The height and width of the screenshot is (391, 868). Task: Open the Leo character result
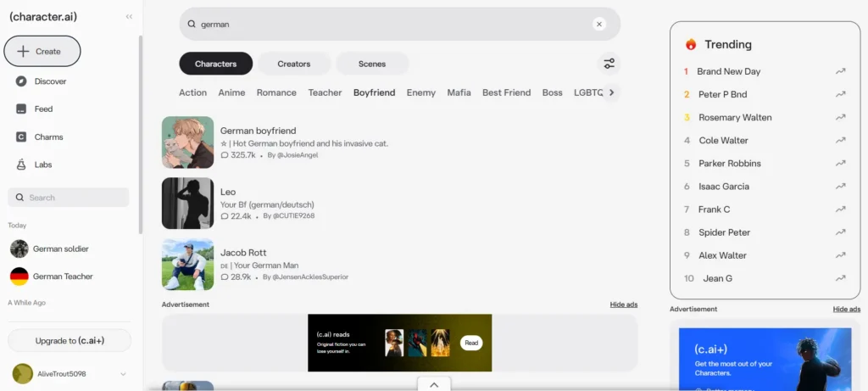[x=228, y=192]
